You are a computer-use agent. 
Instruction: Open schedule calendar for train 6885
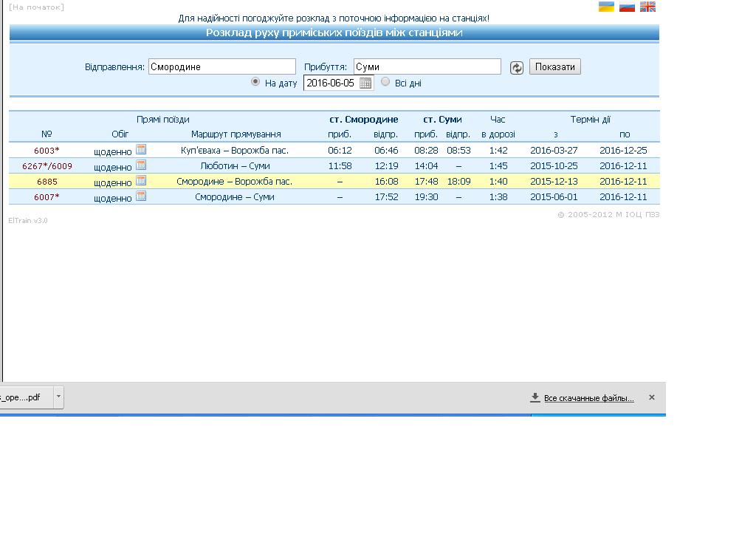tap(141, 180)
